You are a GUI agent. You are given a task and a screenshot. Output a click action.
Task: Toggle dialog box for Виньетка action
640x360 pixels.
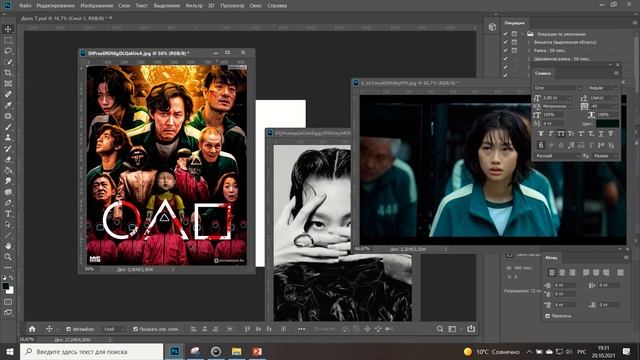(514, 42)
